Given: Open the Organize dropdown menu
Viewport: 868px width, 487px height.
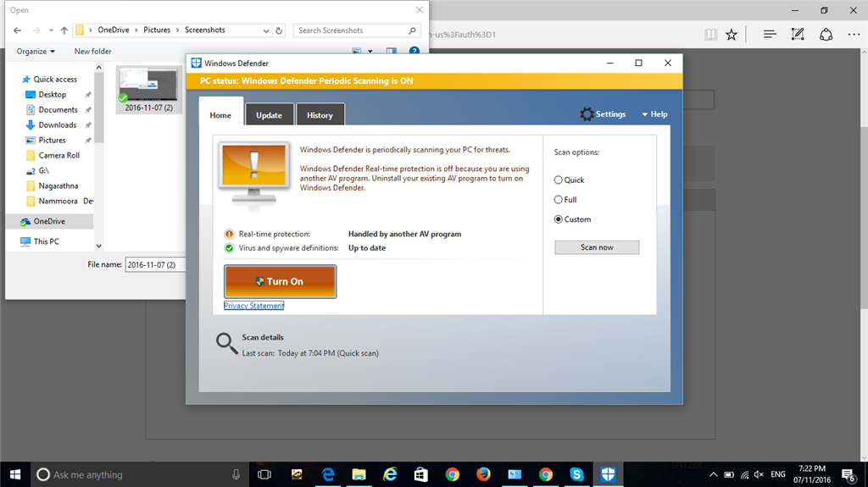Looking at the screenshot, I should [x=36, y=52].
